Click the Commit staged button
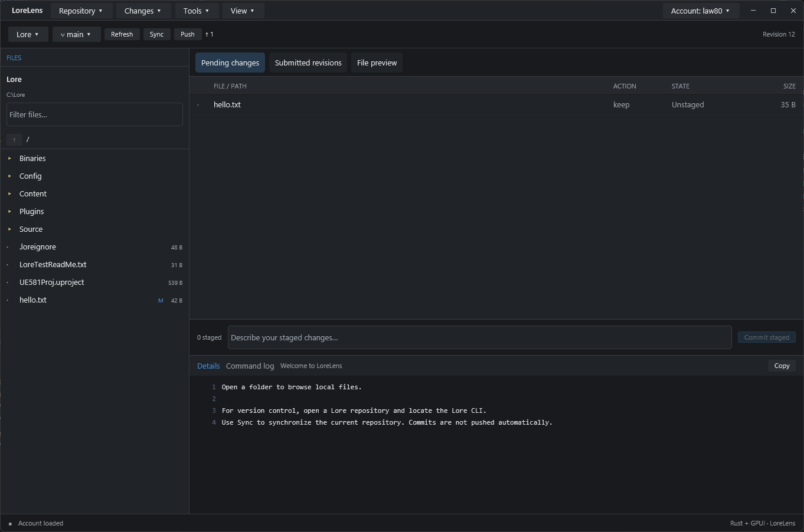This screenshot has width=804, height=532. point(766,337)
